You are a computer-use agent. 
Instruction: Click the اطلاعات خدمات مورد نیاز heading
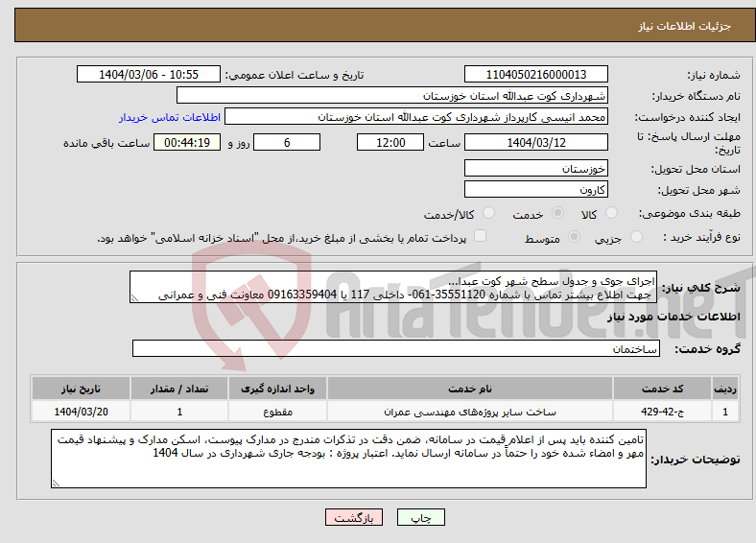pos(673,317)
